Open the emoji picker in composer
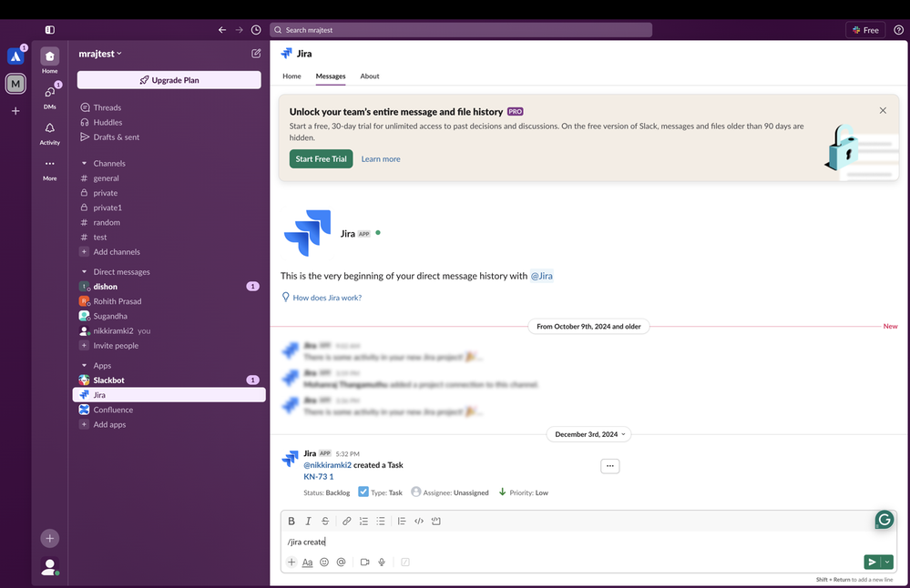 (x=324, y=562)
